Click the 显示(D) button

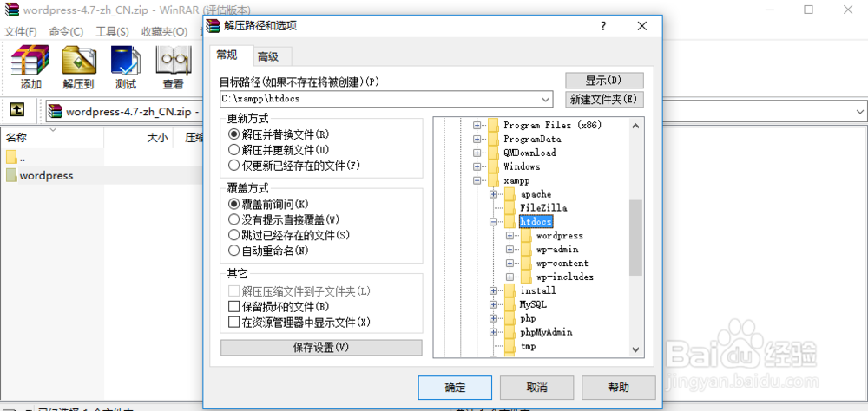[x=604, y=81]
